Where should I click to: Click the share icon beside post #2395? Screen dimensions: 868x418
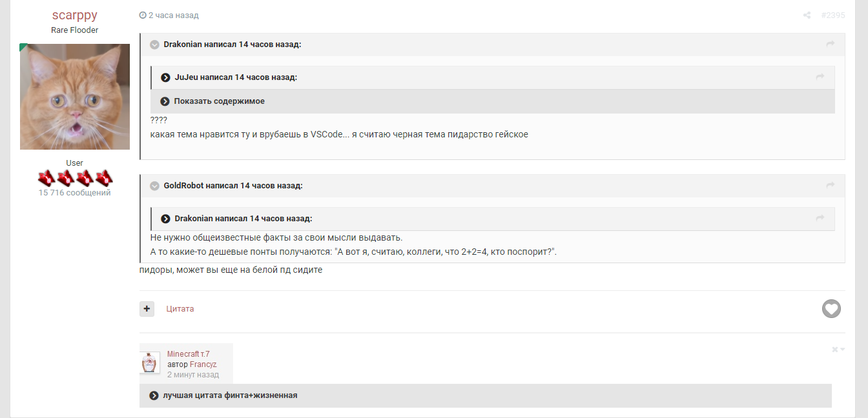[x=807, y=15]
